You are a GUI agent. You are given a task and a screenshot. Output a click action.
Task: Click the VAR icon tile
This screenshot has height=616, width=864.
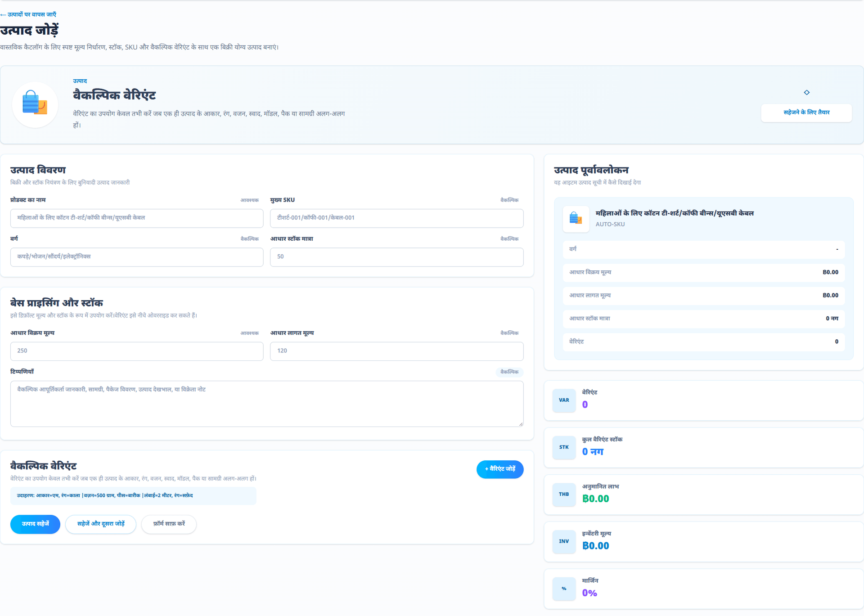click(564, 400)
